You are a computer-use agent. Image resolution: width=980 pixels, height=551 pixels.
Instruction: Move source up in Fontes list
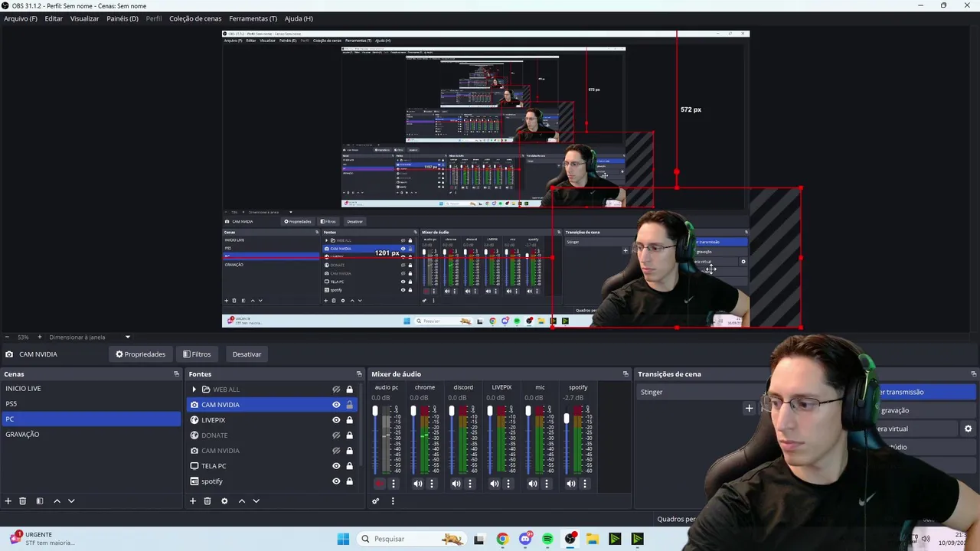(242, 501)
